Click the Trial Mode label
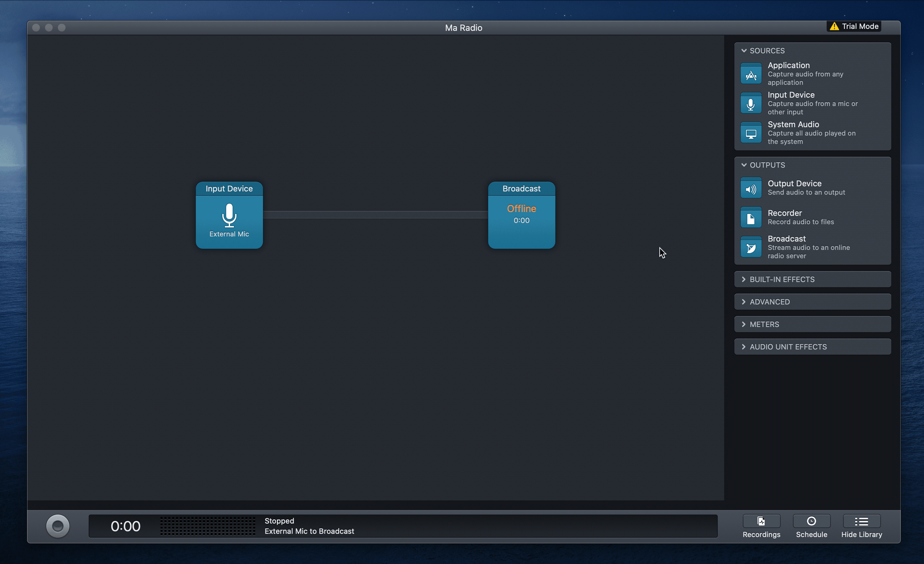Image resolution: width=924 pixels, height=564 pixels. pyautogui.click(x=860, y=26)
